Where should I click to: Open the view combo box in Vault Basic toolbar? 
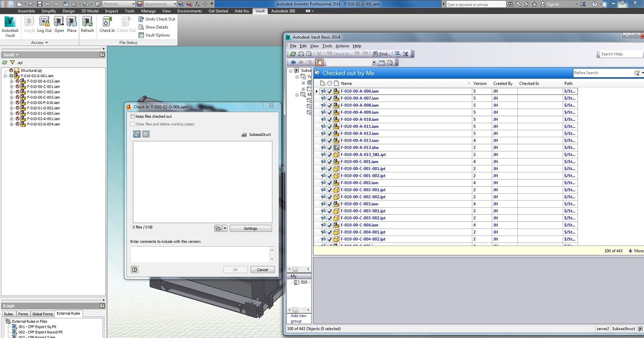click(374, 62)
